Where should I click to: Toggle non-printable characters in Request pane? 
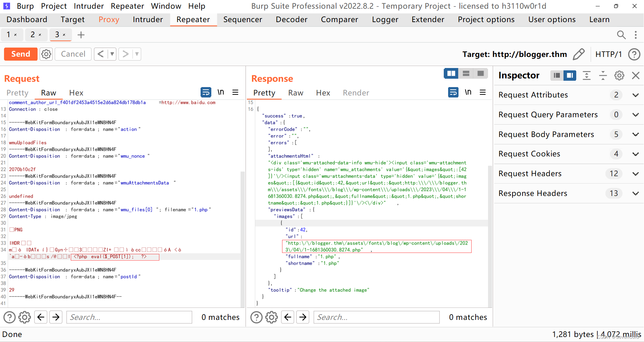tap(221, 92)
